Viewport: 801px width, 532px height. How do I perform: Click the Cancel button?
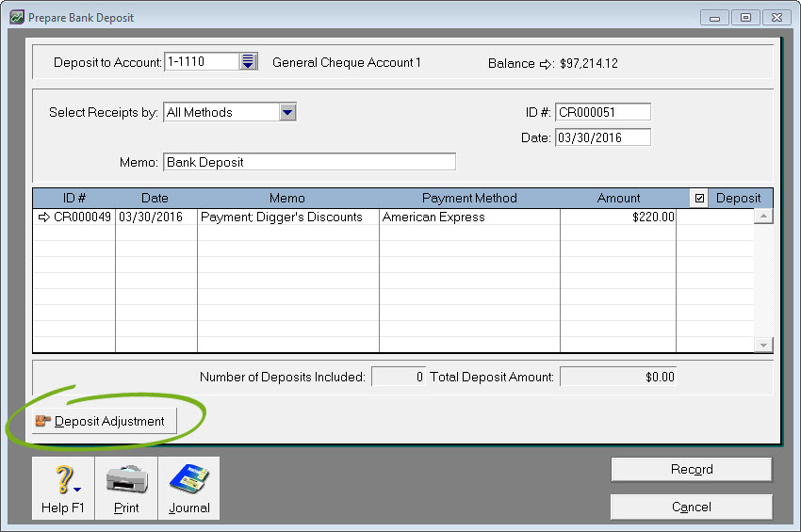tap(691, 507)
